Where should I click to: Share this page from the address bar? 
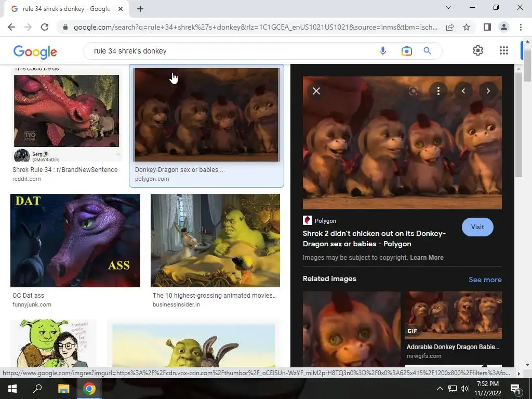click(x=450, y=27)
